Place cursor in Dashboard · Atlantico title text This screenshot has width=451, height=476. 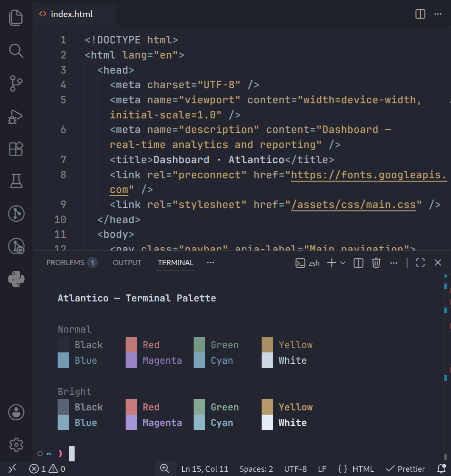[x=219, y=159]
